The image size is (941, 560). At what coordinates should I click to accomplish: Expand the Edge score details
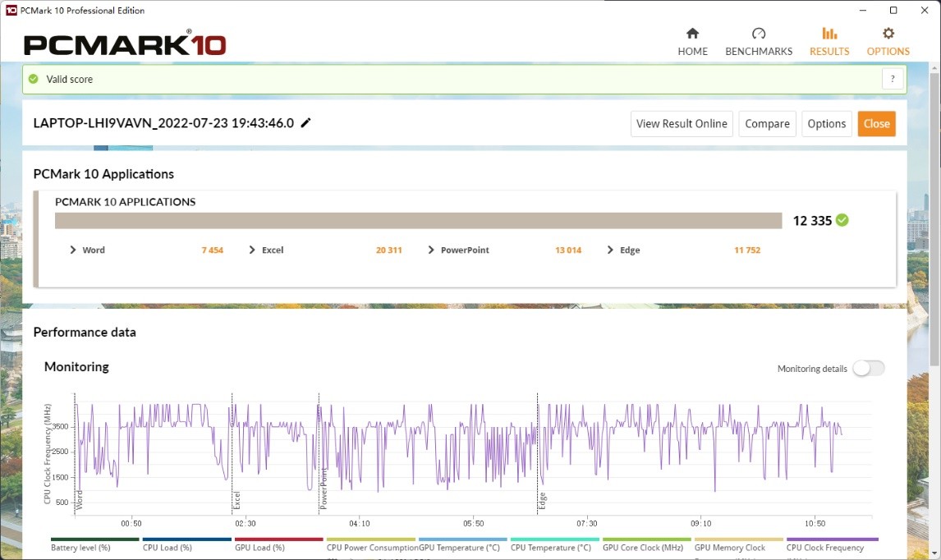[610, 250]
